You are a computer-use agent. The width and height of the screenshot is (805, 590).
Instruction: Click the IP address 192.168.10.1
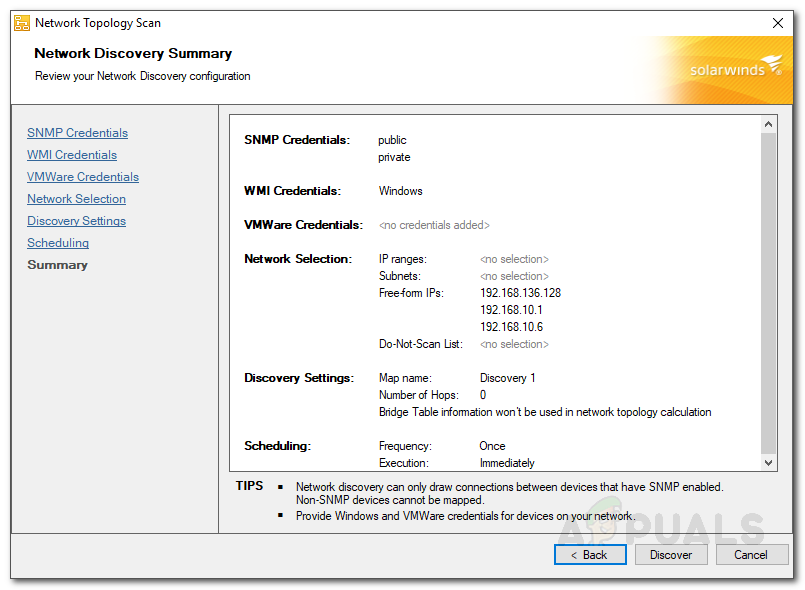[x=511, y=310]
